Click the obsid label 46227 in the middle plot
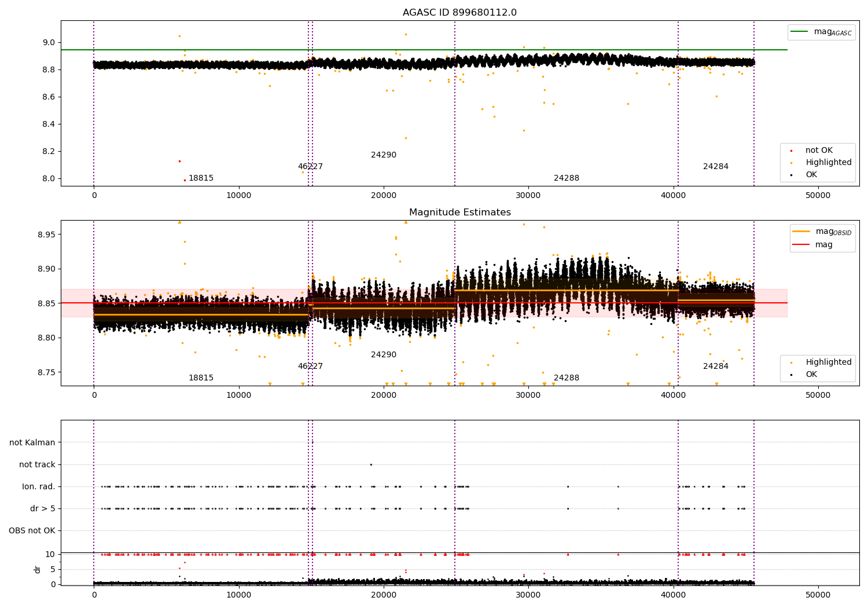 [x=310, y=367]
